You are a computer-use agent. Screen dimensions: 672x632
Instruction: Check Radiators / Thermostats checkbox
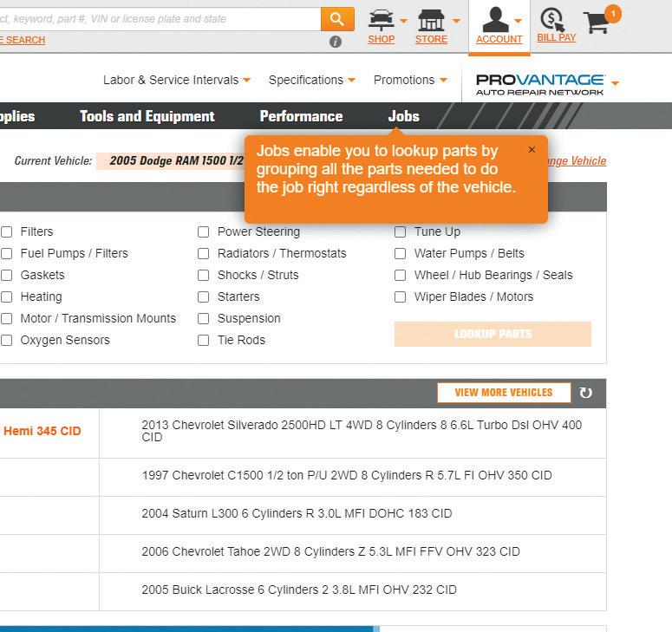point(203,254)
